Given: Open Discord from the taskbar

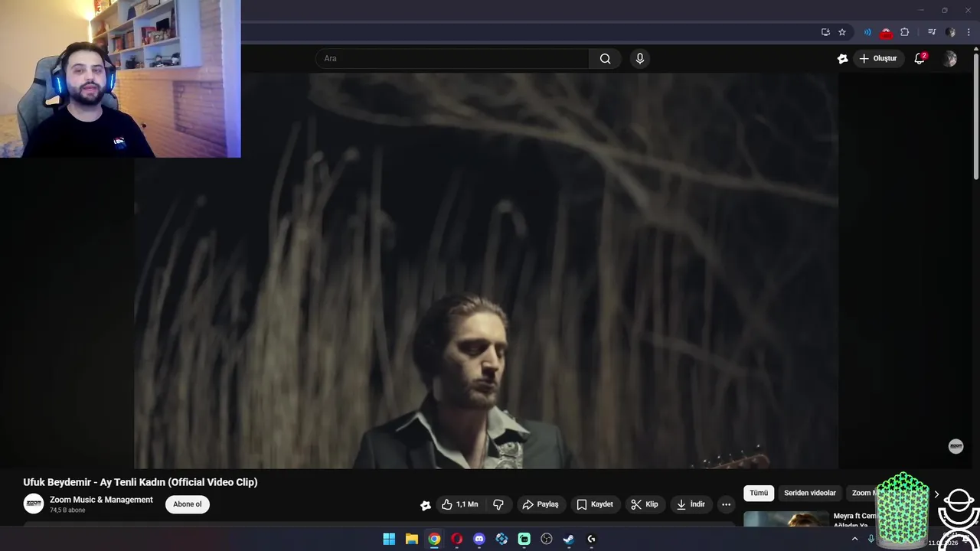Looking at the screenshot, I should click(x=479, y=539).
